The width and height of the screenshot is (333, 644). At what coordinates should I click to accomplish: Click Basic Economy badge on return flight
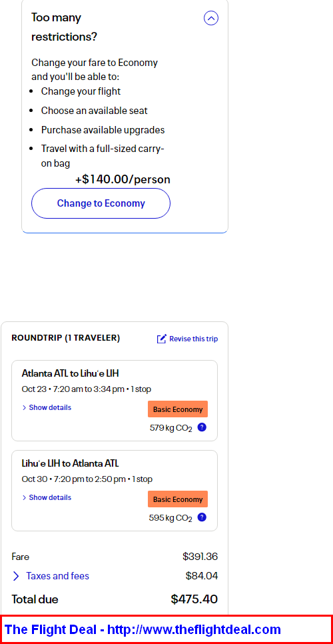pyautogui.click(x=178, y=499)
